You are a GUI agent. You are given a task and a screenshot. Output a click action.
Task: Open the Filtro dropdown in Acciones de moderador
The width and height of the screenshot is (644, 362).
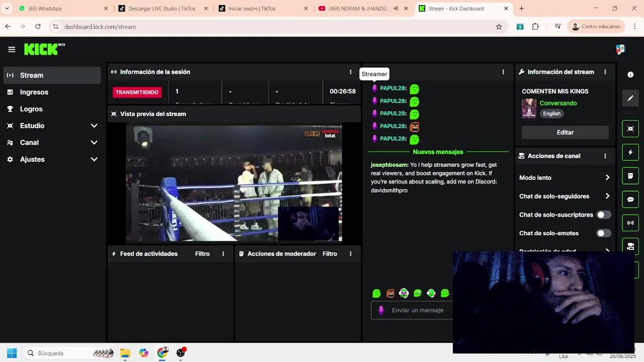click(330, 254)
